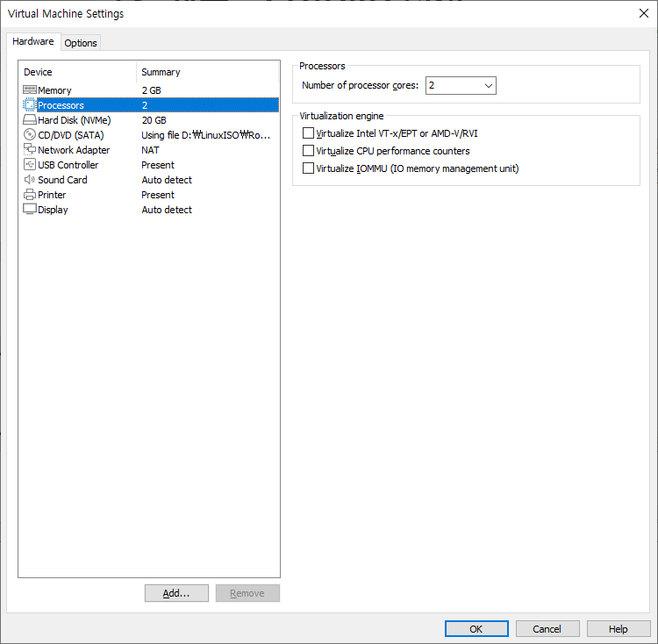Click the Sound Card speaker icon
The image size is (658, 644).
(x=29, y=180)
